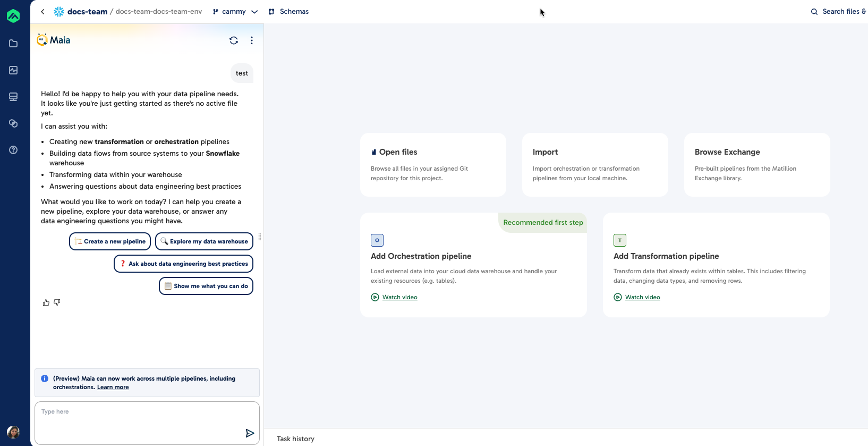This screenshot has width=868, height=446.
Task: Select the overlapping circles icon in sidebar
Action: (x=13, y=123)
